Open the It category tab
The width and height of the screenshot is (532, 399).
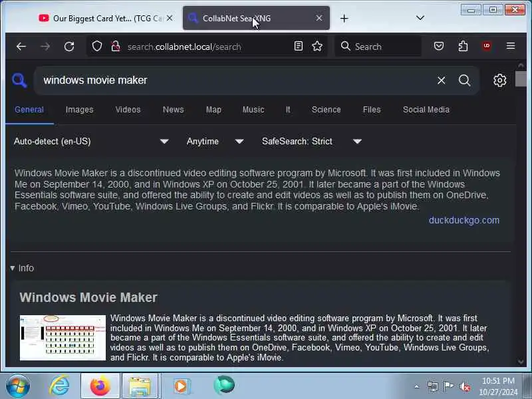click(288, 110)
